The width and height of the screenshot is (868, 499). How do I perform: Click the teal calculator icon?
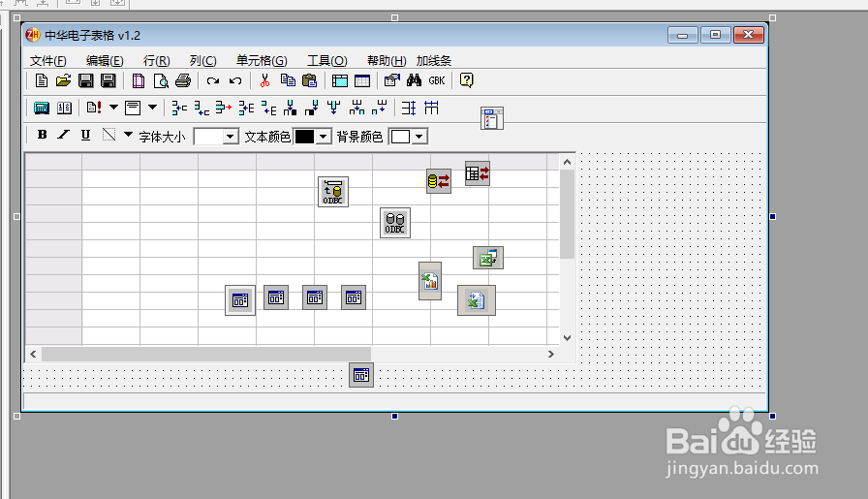coord(42,108)
